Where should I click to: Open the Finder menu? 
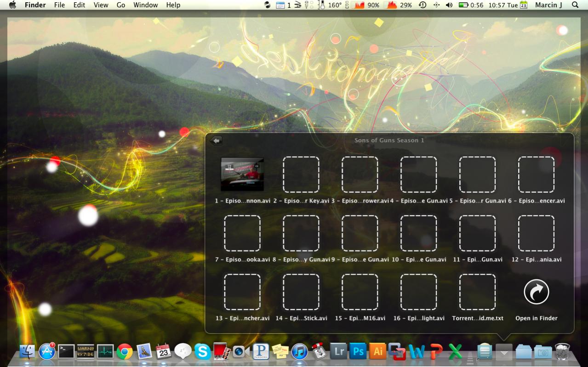35,5
